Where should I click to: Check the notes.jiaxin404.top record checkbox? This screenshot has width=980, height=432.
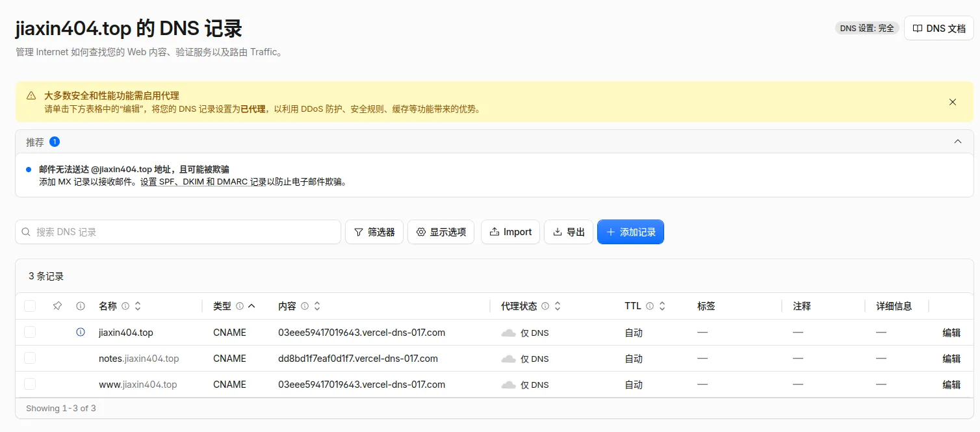coord(30,358)
